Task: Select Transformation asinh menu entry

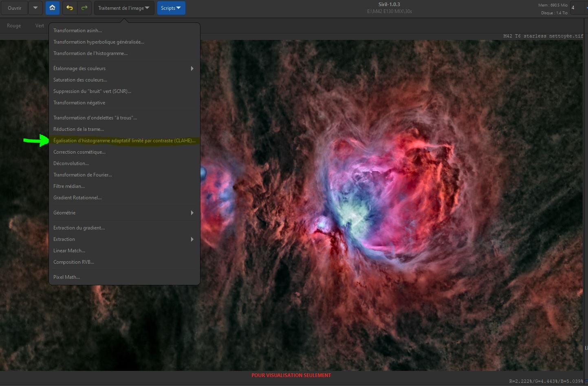Action: point(124,31)
